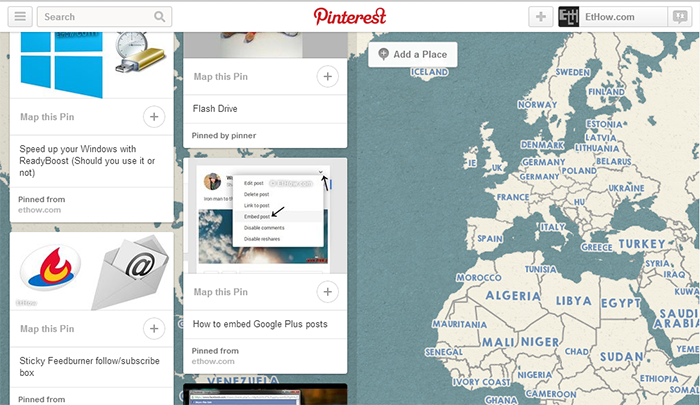700x405 pixels.
Task: Click Turkey on the map
Action: click(x=642, y=244)
